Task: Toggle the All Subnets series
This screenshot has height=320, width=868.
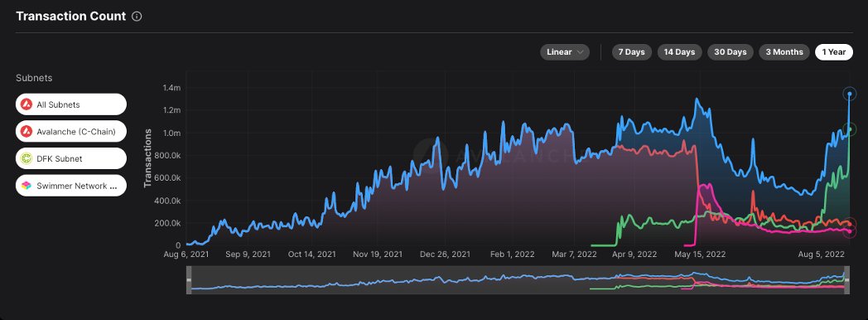Action: (x=71, y=104)
